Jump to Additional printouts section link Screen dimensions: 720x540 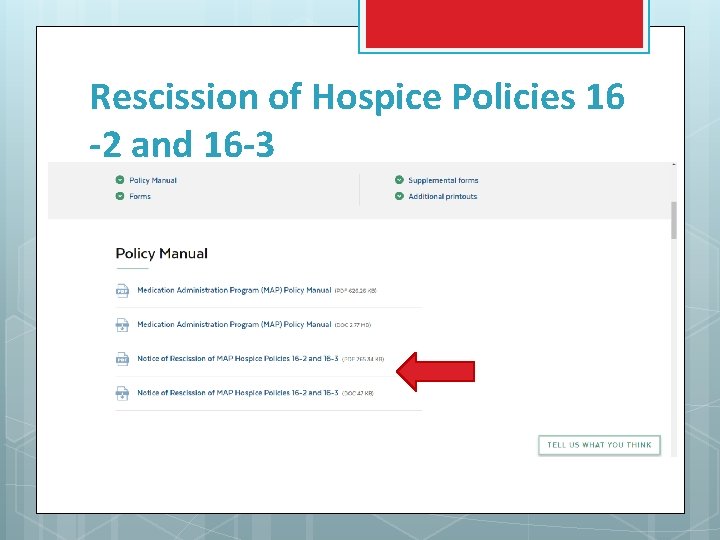pos(443,196)
